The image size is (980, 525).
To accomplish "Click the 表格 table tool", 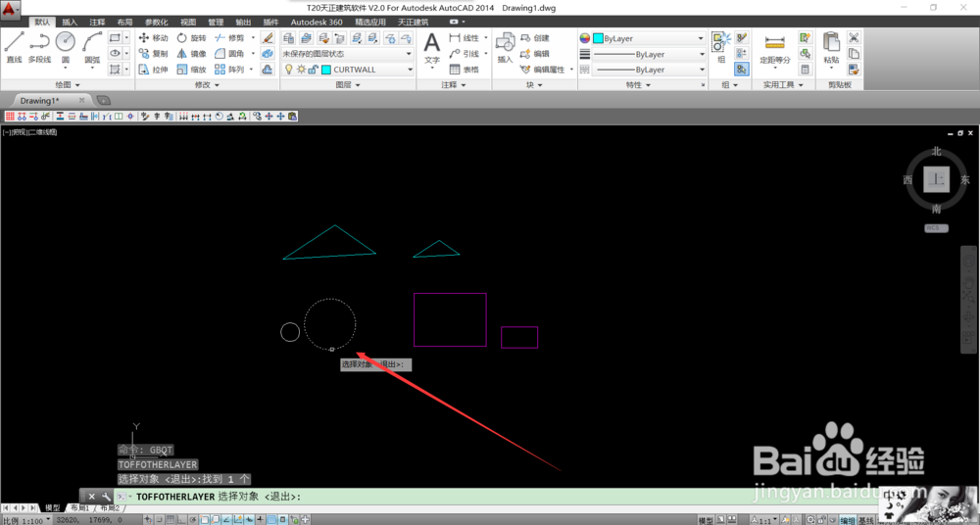I will pos(465,70).
